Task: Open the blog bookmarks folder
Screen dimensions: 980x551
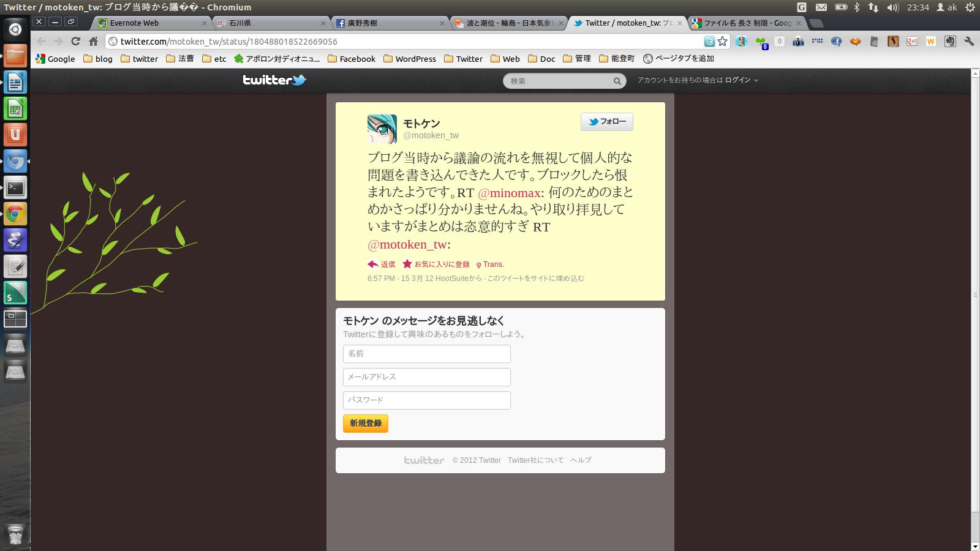Action: coord(98,59)
